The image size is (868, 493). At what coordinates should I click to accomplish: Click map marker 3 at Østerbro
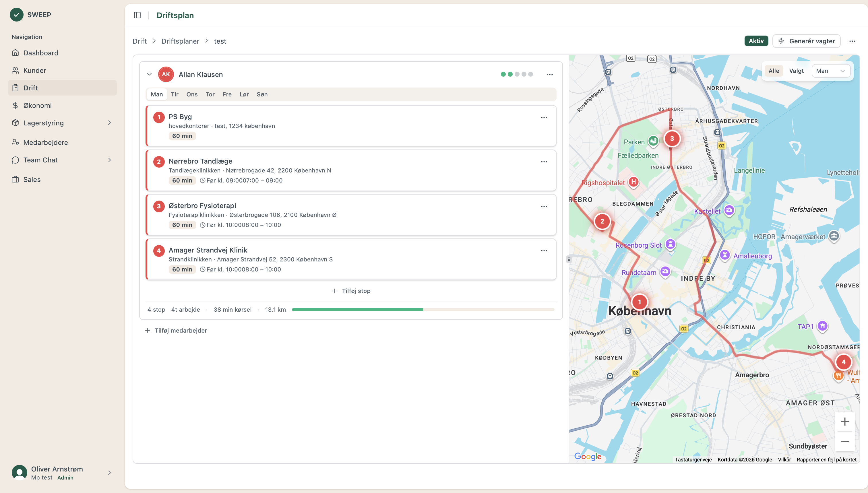coord(672,139)
